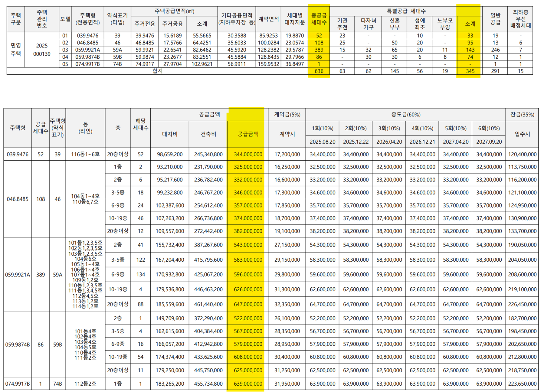The height and width of the screenshot is (392, 544).
Task: Click the deposit amount 17,200,000
Action: point(287,154)
